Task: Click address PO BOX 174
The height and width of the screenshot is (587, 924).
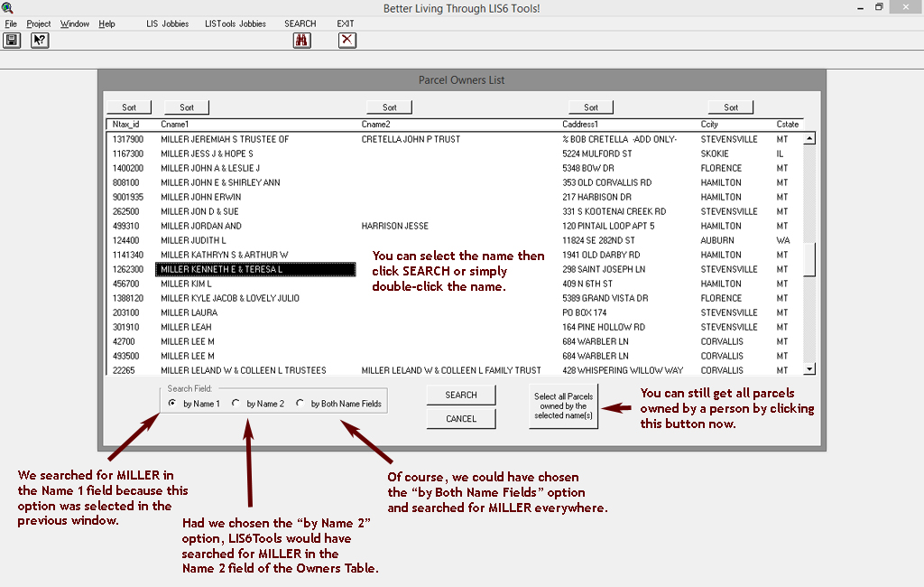Action: pos(584,312)
